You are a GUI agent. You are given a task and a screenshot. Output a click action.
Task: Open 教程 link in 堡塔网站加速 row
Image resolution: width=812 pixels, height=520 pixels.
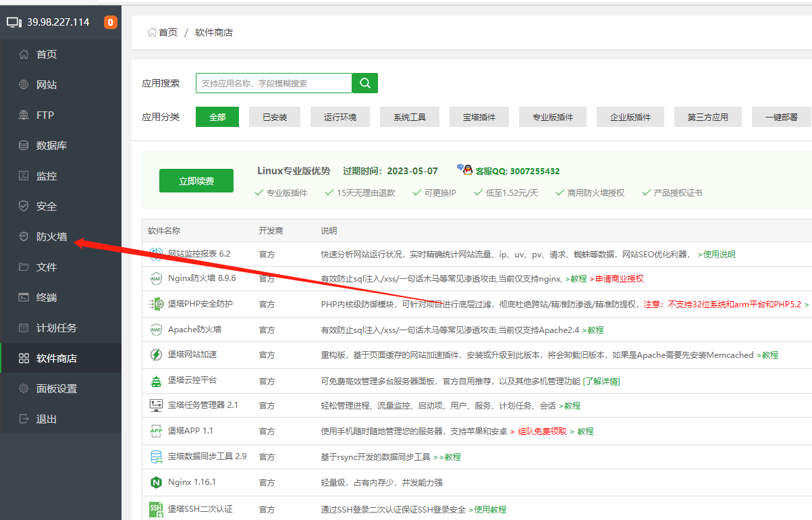[x=767, y=355]
